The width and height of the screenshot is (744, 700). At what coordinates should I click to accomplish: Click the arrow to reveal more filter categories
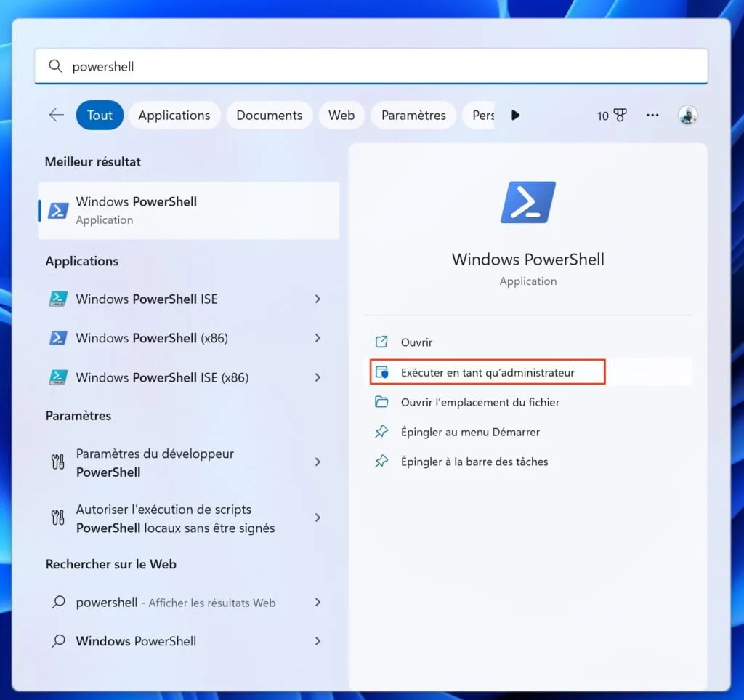[x=515, y=114]
